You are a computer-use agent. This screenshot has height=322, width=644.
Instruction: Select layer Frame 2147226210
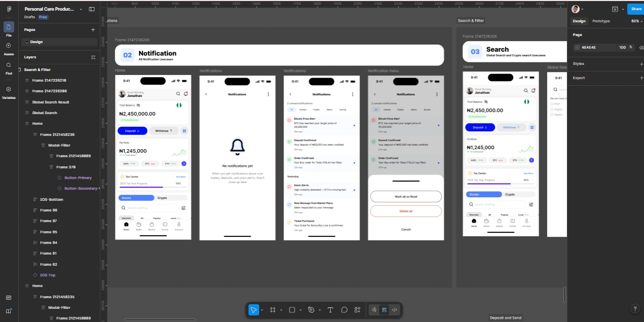pyautogui.click(x=49, y=80)
